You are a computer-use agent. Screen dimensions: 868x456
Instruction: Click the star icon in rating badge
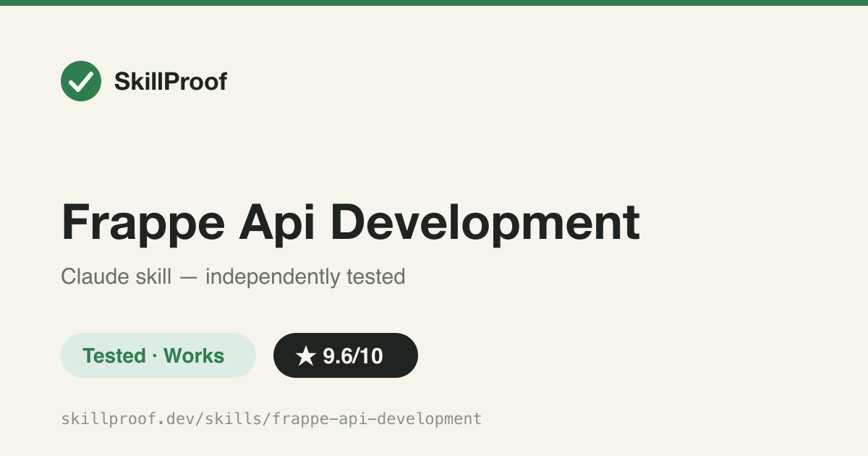tap(306, 355)
